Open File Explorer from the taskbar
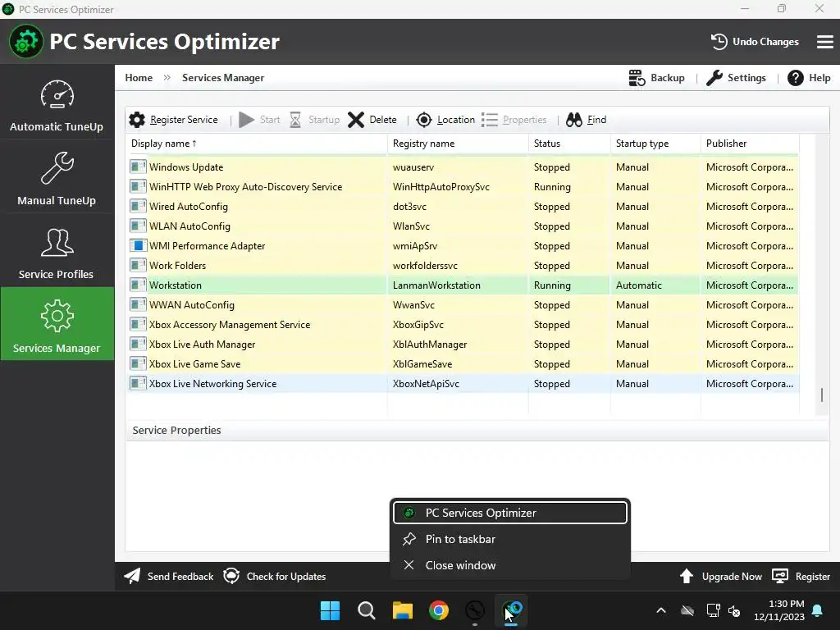This screenshot has height=630, width=840. point(402,610)
